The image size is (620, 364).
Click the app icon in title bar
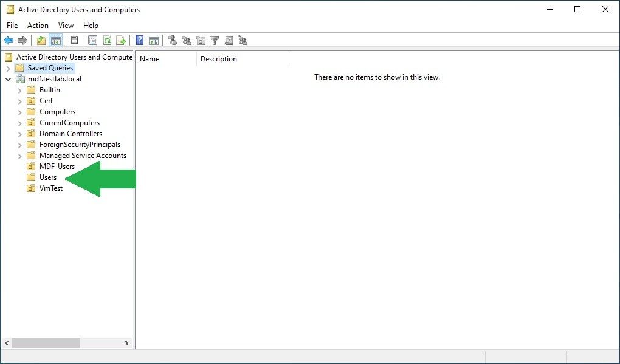pos(10,10)
